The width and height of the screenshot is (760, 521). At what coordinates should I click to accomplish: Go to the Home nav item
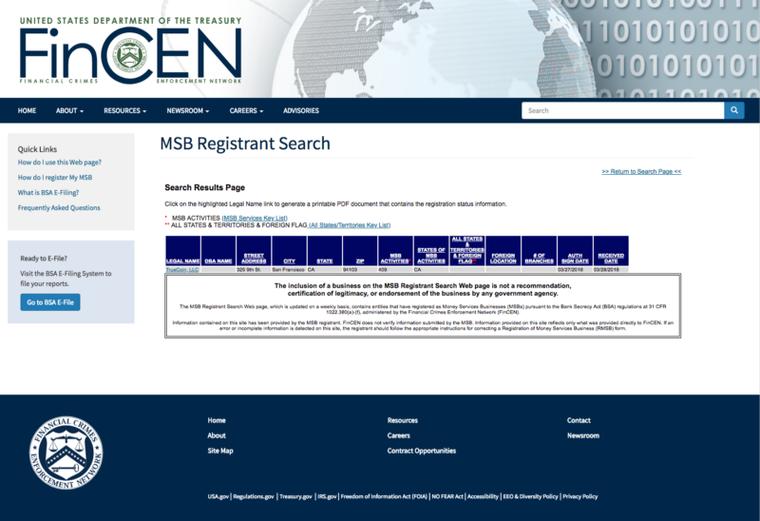(27, 111)
